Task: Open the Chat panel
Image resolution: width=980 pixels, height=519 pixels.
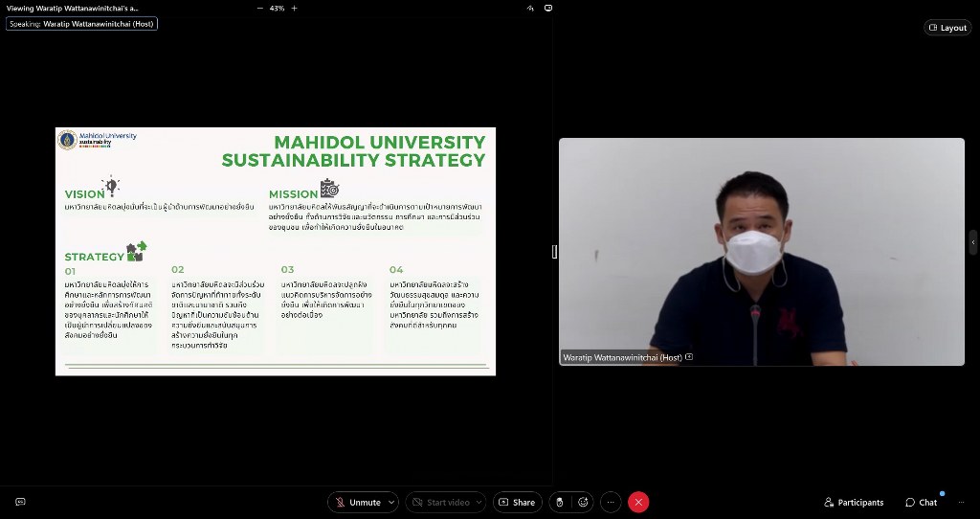Action: click(921, 502)
